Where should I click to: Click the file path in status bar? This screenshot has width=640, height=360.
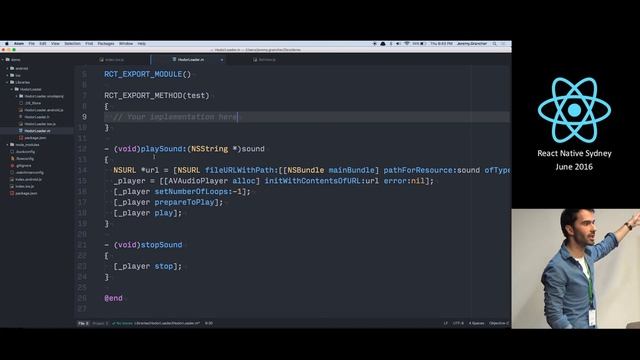[167, 323]
